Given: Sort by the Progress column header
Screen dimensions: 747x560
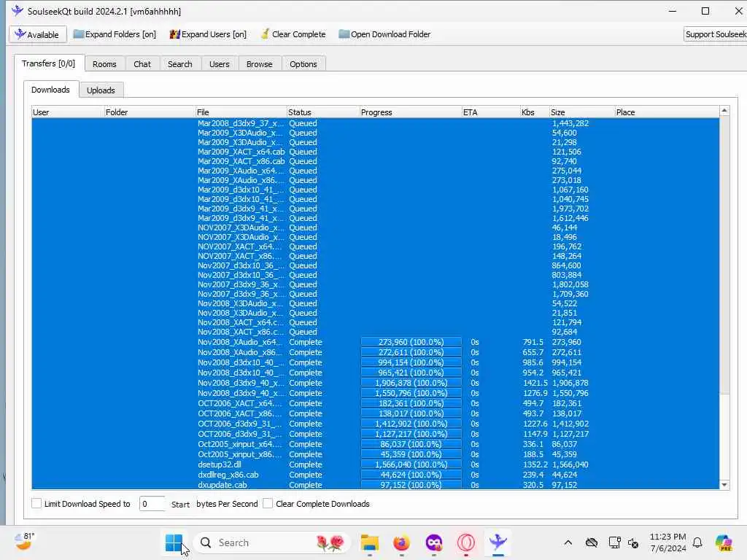Looking at the screenshot, I should click(x=411, y=112).
